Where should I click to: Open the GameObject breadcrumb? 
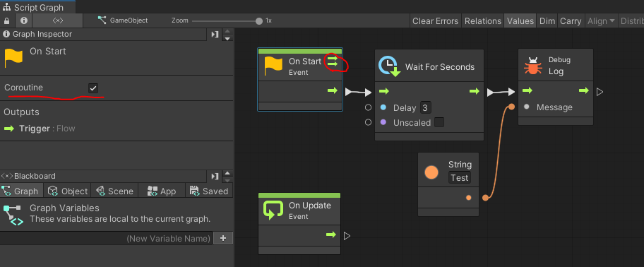click(x=122, y=20)
